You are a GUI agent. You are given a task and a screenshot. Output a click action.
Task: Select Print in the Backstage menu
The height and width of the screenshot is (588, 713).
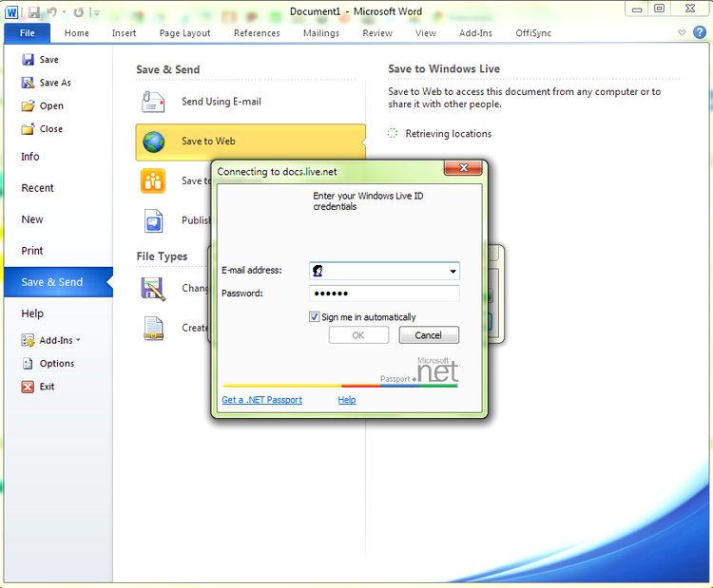[x=31, y=251]
